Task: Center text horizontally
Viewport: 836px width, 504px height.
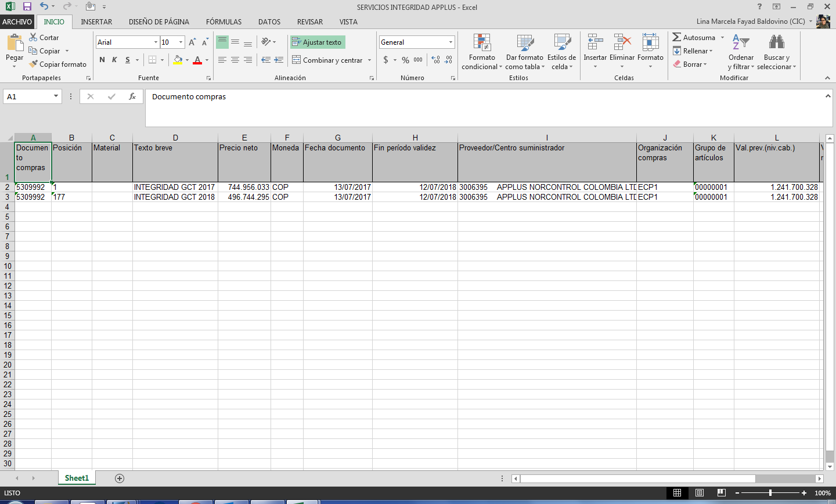Action: (x=235, y=60)
